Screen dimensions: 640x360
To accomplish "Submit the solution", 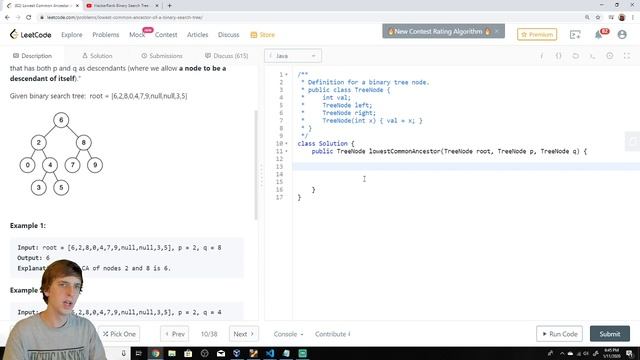I will click(610, 334).
